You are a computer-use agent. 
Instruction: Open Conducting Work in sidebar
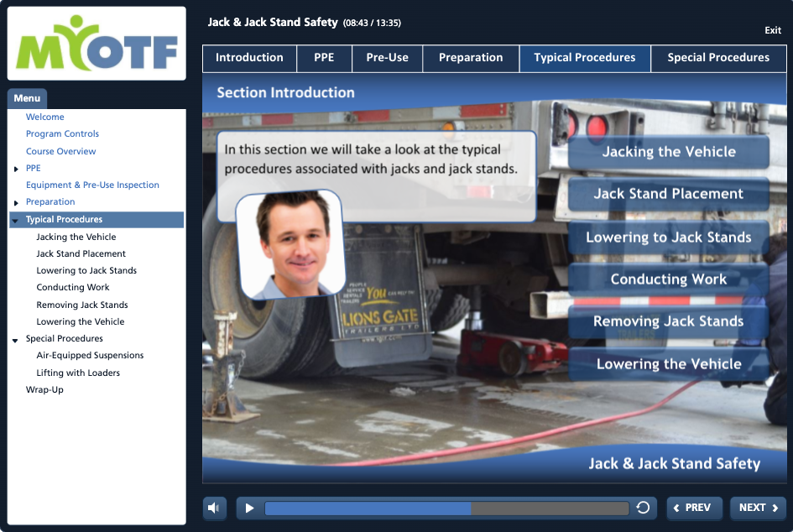tap(73, 287)
